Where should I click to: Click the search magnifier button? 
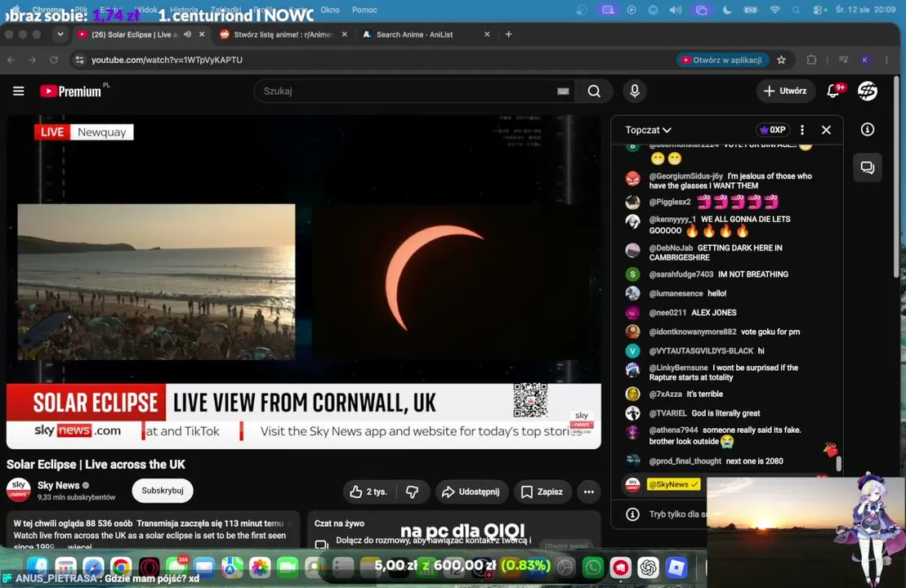593,91
